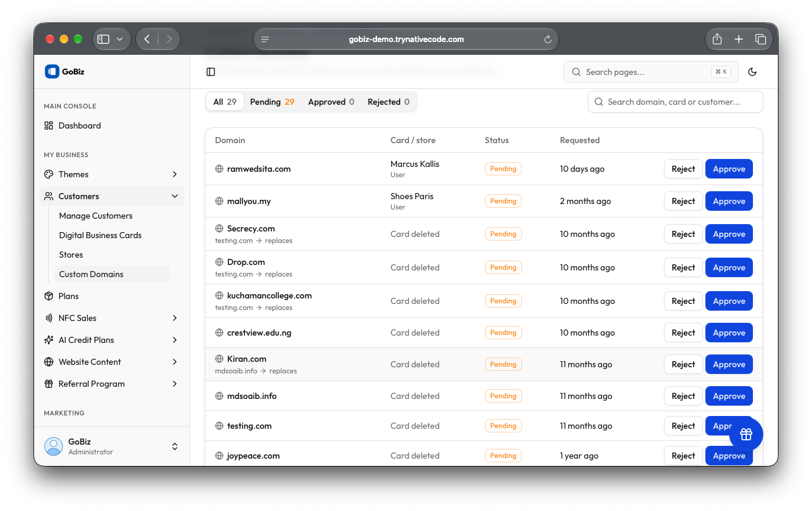812x511 pixels.
Task: Switch to dark mode moon icon
Action: [752, 72]
